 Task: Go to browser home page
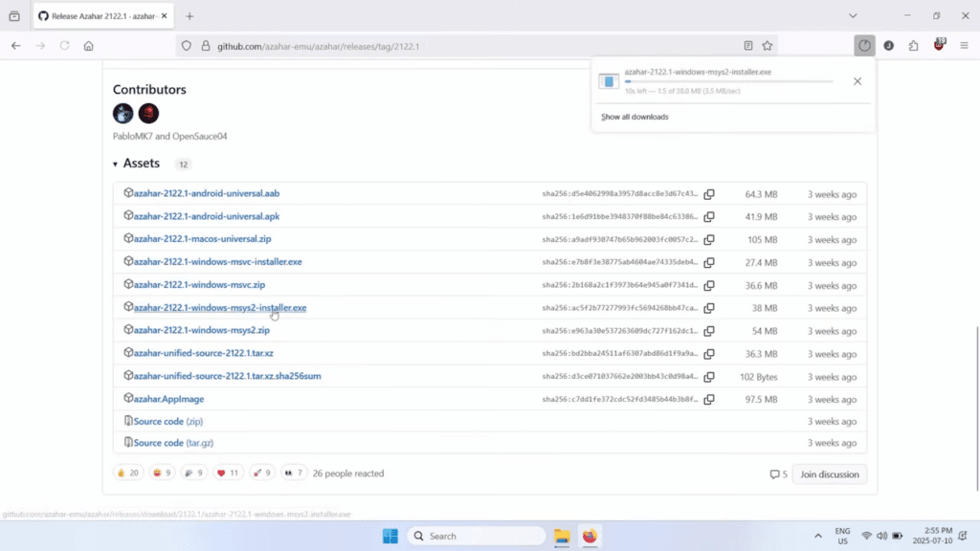pyautogui.click(x=89, y=46)
